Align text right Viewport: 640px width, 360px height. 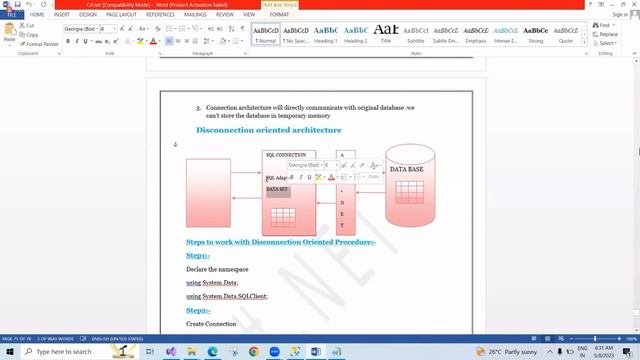(187, 41)
